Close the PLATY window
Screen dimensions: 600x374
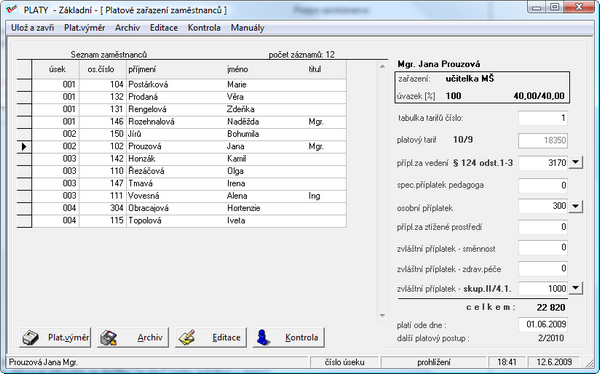579,7
